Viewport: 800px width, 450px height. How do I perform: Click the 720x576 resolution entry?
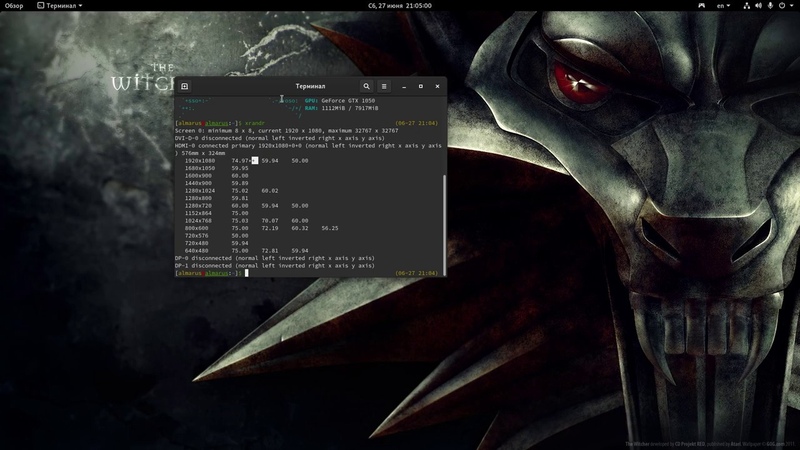[x=196, y=236]
